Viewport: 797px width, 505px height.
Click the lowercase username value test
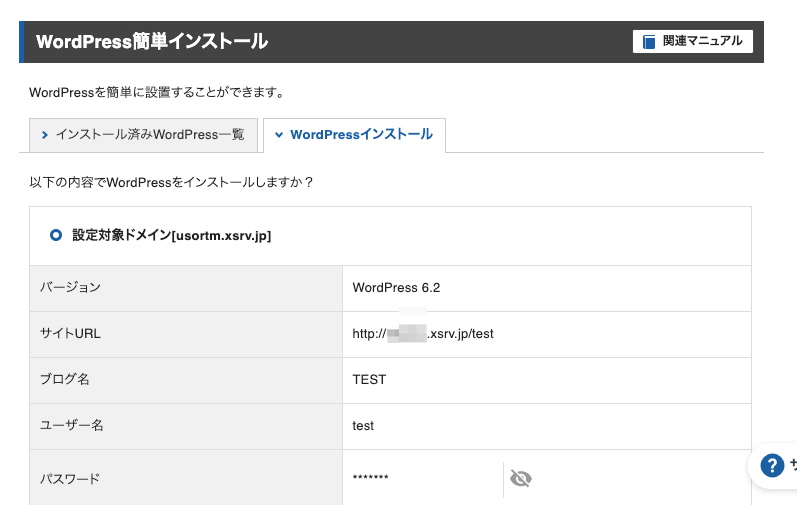click(x=363, y=426)
